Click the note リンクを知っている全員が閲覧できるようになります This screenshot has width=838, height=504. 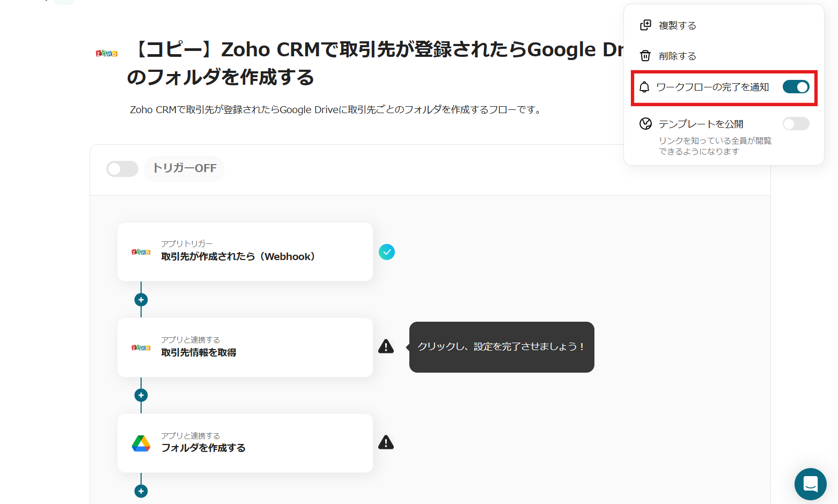click(715, 146)
